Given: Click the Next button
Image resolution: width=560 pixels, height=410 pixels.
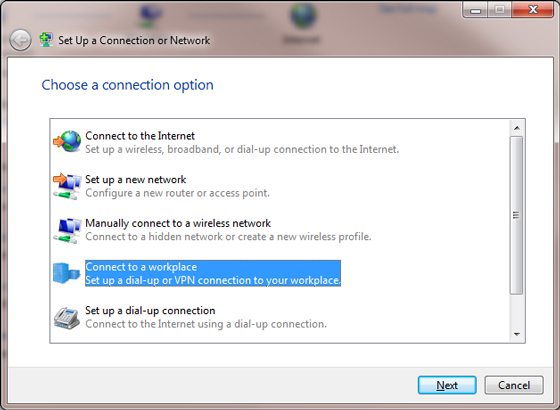Looking at the screenshot, I should (447, 385).
